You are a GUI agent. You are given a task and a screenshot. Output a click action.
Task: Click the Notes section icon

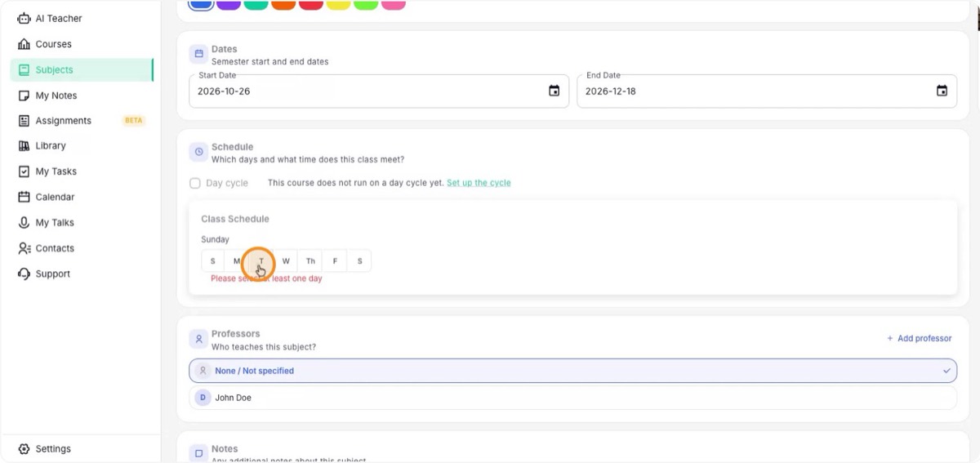[x=198, y=453]
